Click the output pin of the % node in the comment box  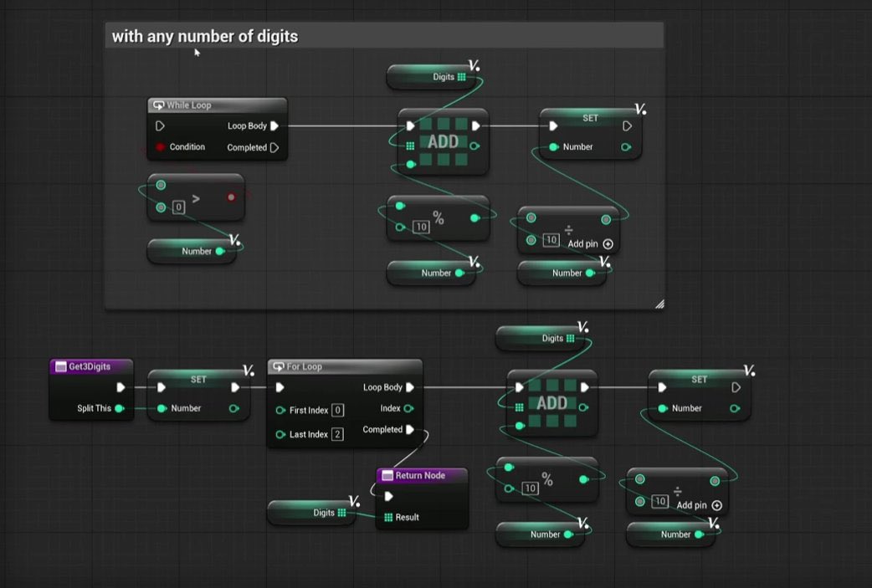[474, 218]
